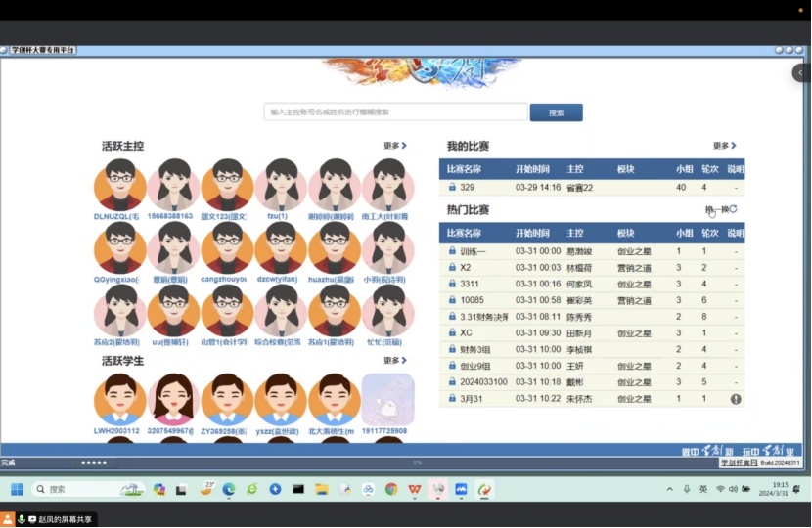Show hidden system tray icons

click(x=670, y=489)
